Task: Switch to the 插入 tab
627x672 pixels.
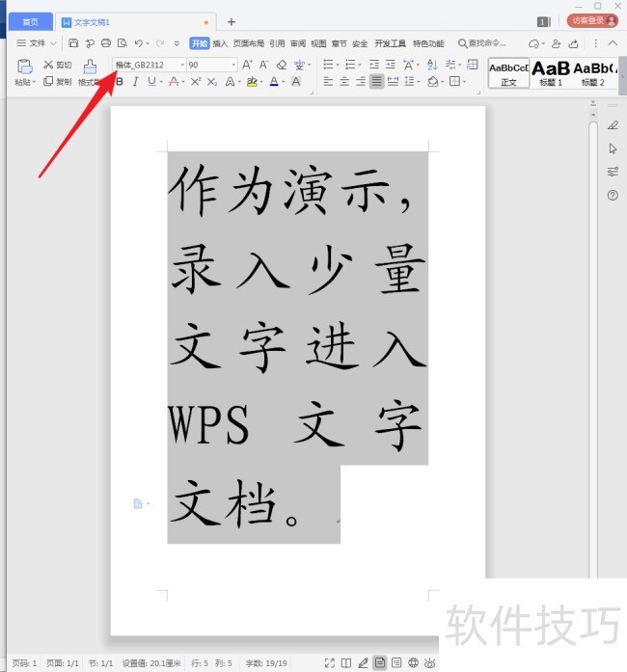Action: click(x=220, y=43)
